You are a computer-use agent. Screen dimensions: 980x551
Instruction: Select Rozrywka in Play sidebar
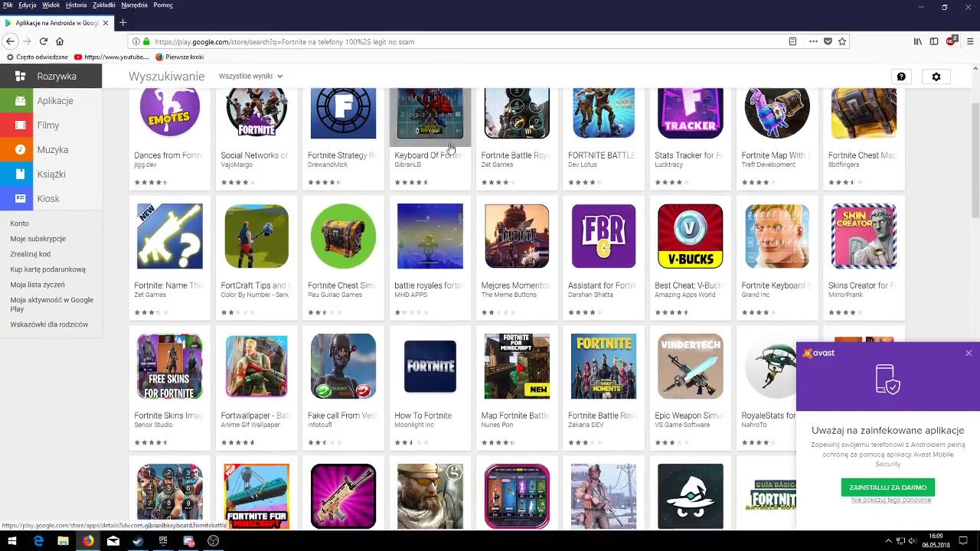click(x=51, y=77)
